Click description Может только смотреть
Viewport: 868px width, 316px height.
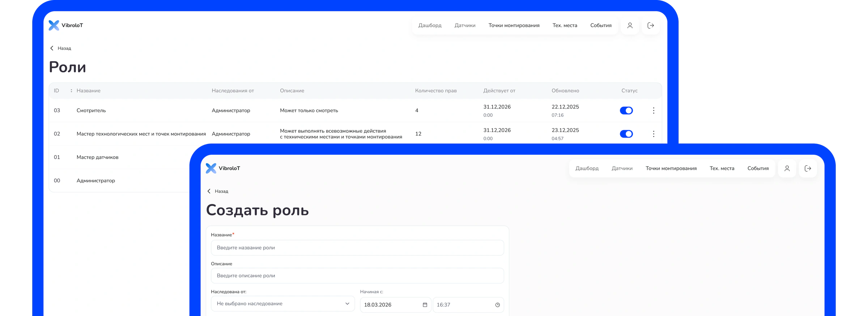click(309, 111)
